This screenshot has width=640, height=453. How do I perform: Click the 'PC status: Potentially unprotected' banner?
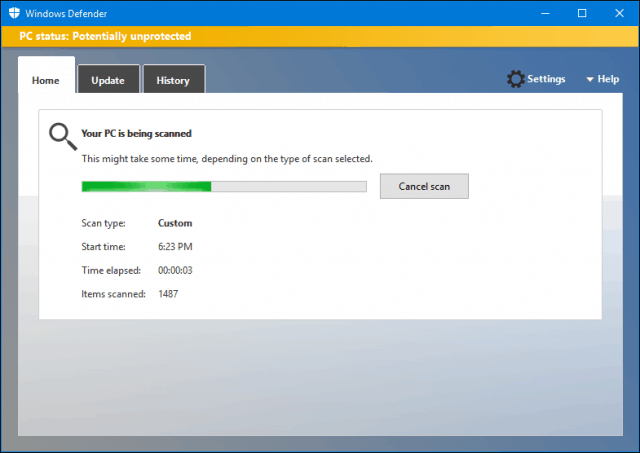(x=320, y=36)
